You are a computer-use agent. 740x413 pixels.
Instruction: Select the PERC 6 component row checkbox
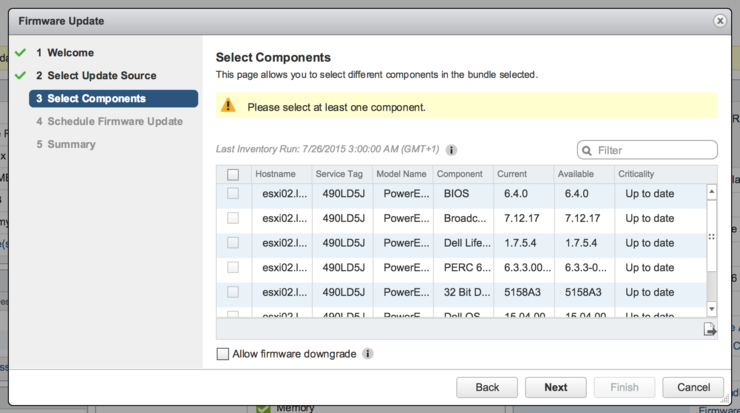233,268
